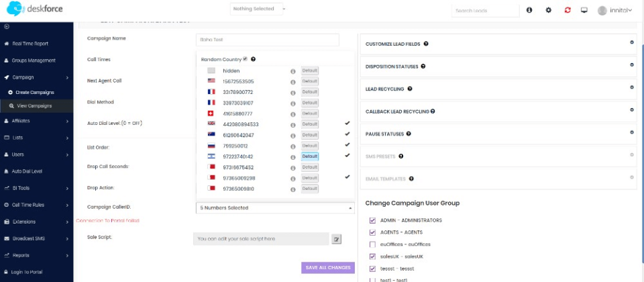644x282 pixels.
Task: Expand Campaign sidebar menu
Action: coord(36,77)
